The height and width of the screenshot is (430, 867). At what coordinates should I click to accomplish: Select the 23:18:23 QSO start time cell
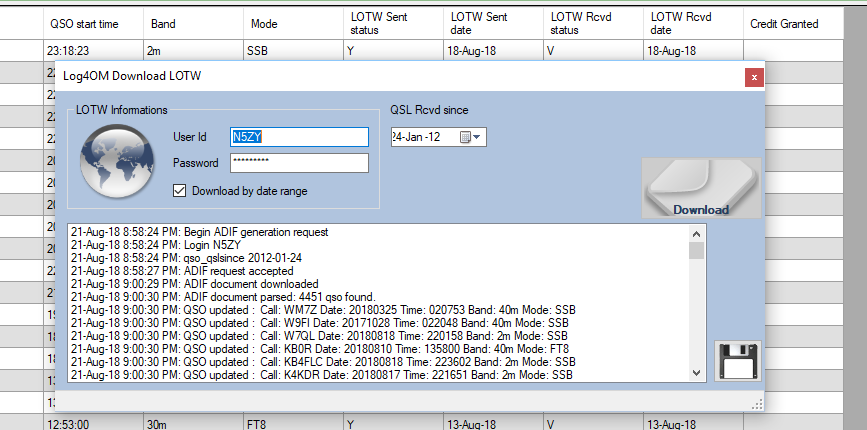(93, 51)
